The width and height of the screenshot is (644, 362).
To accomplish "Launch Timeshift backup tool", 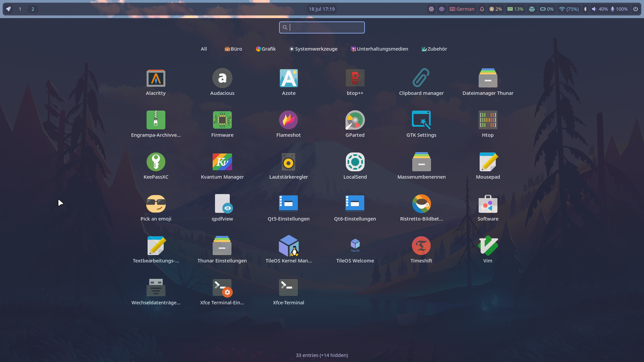I will pos(422,250).
